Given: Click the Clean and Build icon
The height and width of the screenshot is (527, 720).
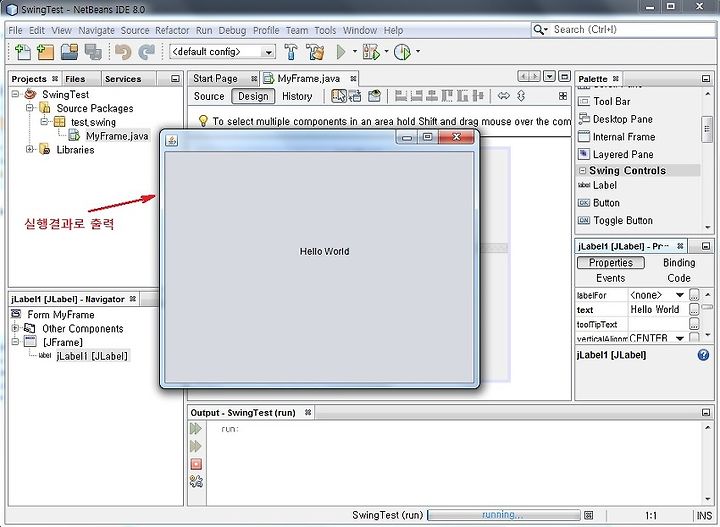Looking at the screenshot, I should click(x=315, y=52).
